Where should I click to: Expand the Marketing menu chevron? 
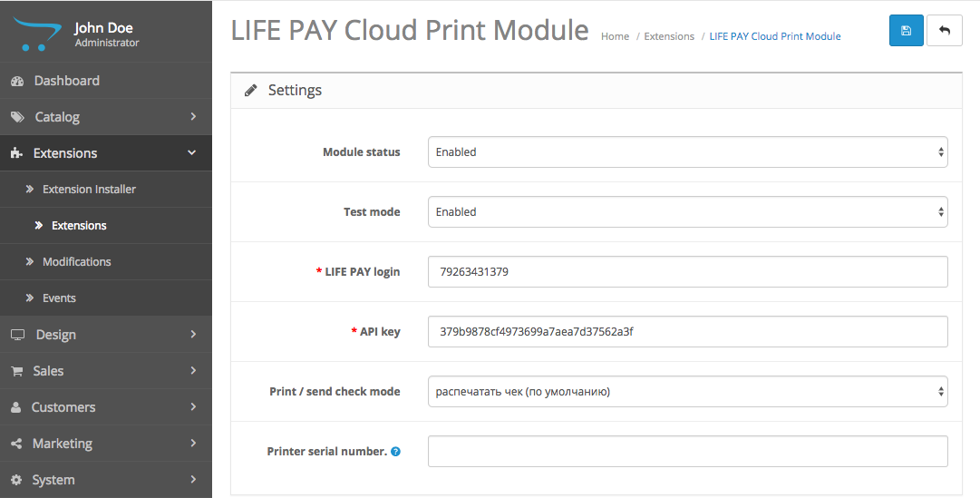tap(193, 443)
